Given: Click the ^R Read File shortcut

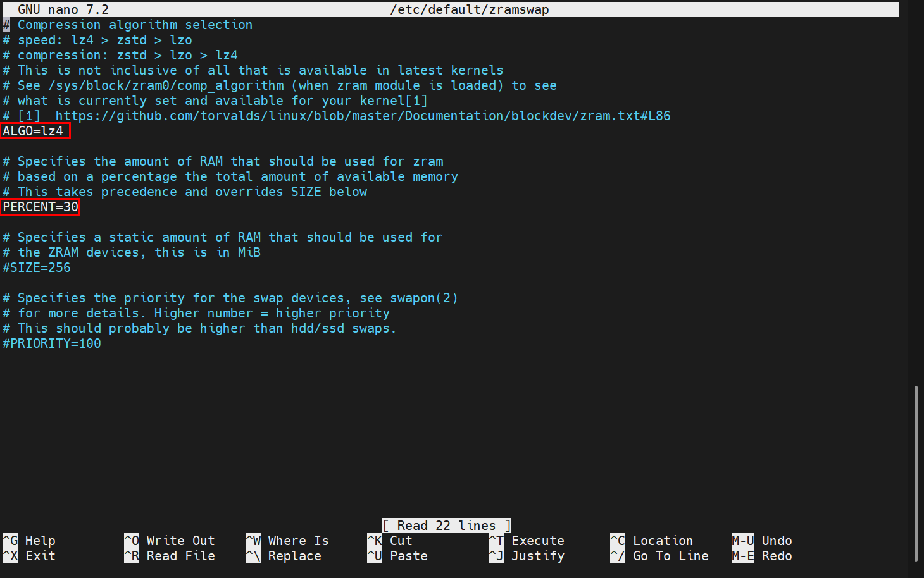Looking at the screenshot, I should [170, 556].
